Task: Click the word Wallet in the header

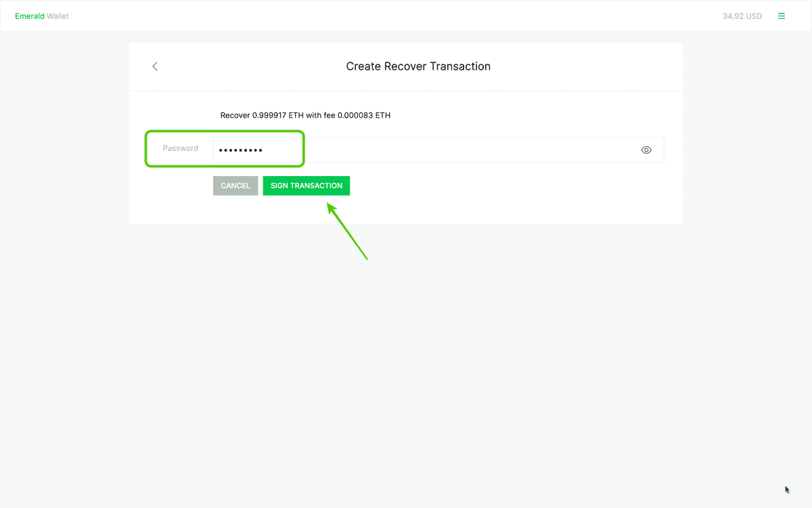Action: (58, 16)
